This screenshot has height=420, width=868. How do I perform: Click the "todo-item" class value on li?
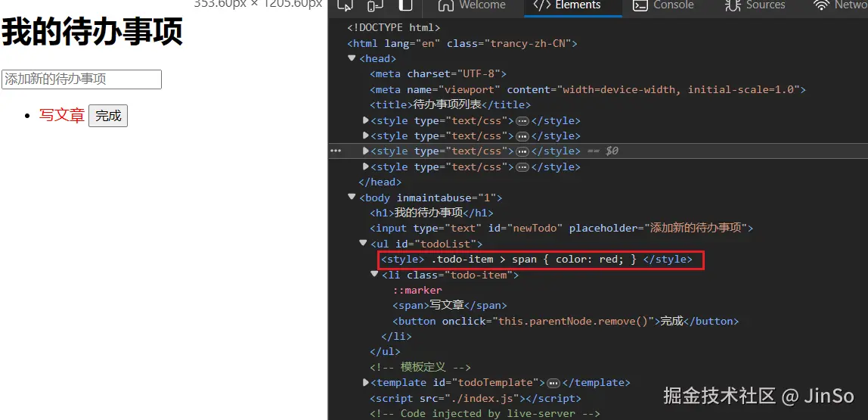(x=479, y=275)
